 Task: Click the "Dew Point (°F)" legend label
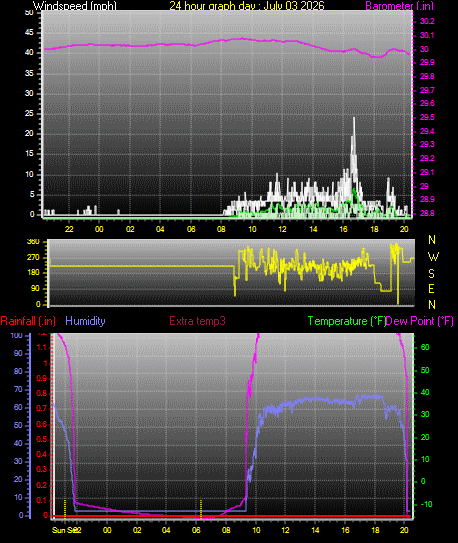click(420, 321)
